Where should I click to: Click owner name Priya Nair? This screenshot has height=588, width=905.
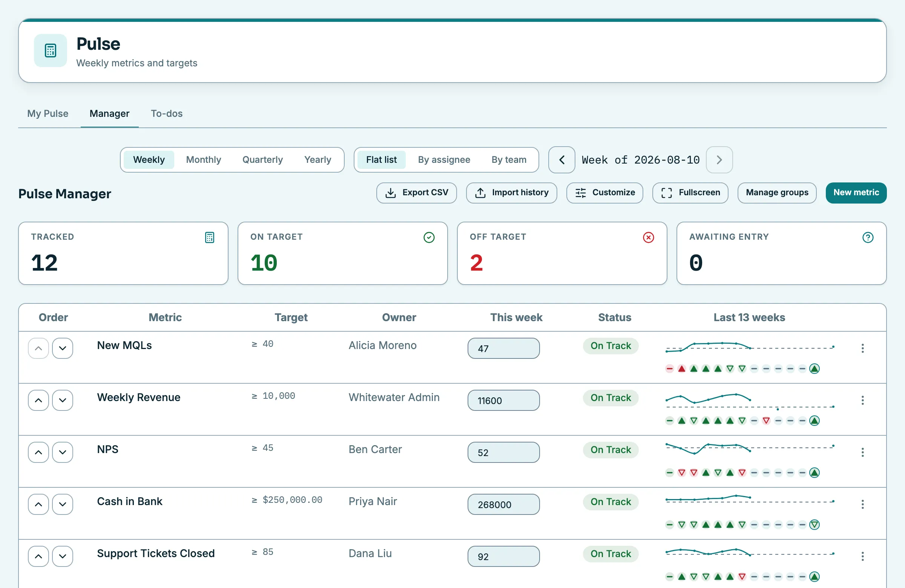[x=372, y=501]
